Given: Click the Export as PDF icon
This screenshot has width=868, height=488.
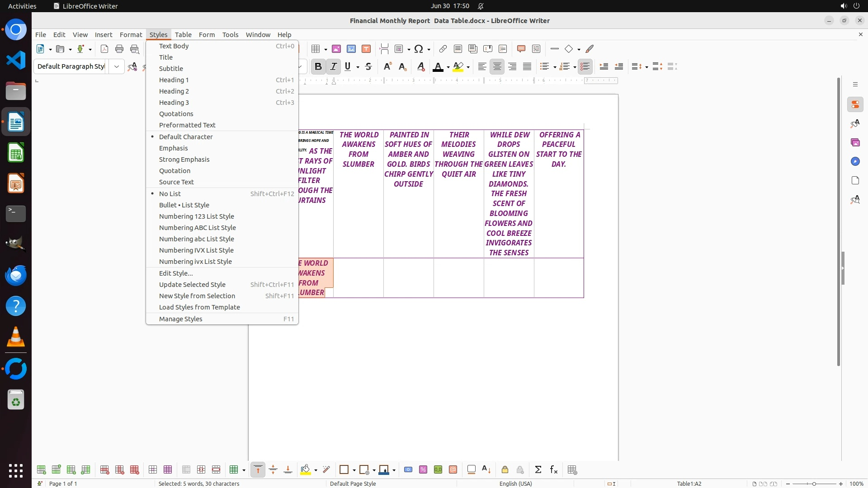Looking at the screenshot, I should pyautogui.click(x=104, y=49).
